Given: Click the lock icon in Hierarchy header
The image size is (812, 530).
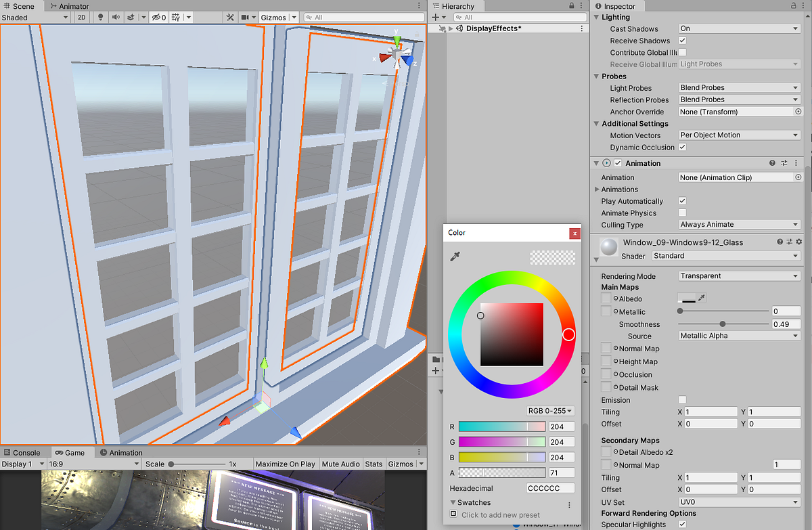Looking at the screenshot, I should click(572, 5).
